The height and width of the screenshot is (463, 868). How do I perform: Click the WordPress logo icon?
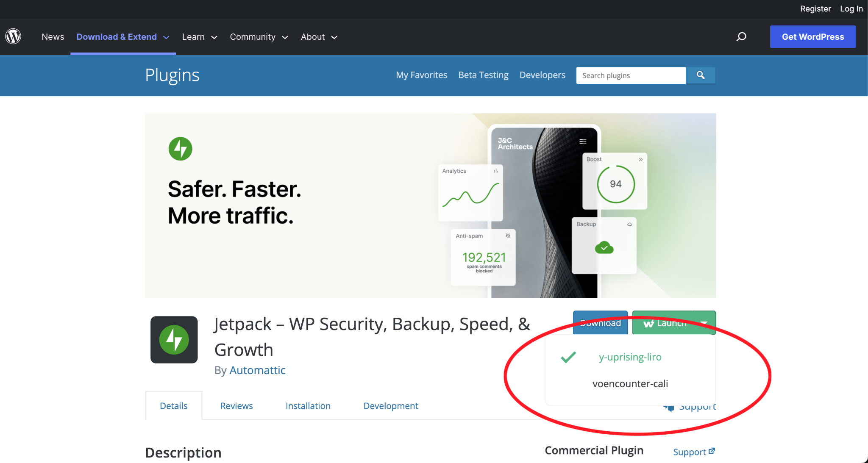(13, 36)
